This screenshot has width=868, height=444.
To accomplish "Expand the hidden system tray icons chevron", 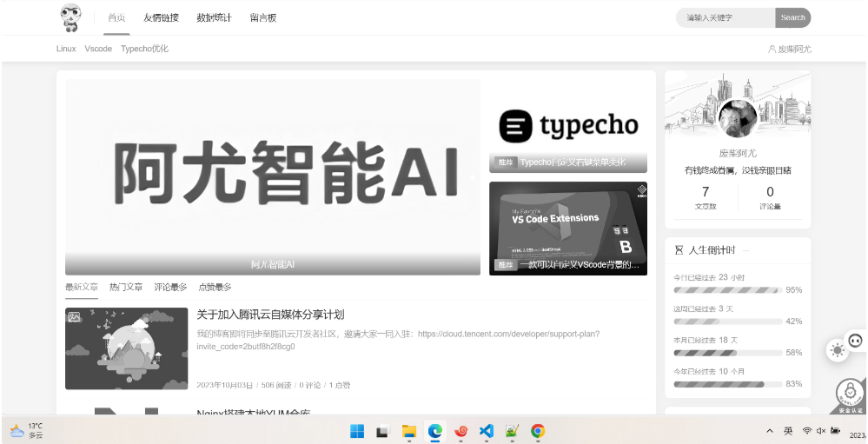I will coord(770,431).
